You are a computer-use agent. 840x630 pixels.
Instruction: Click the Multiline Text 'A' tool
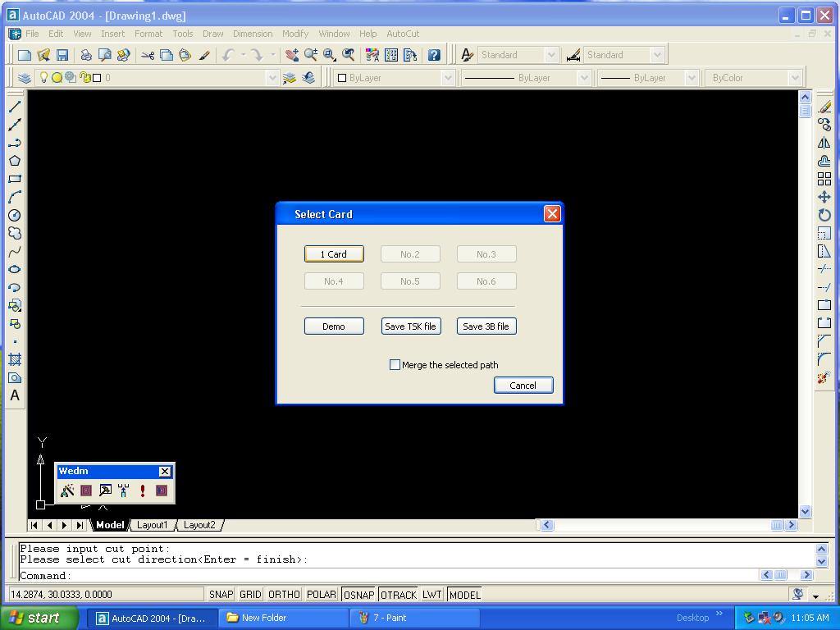15,395
